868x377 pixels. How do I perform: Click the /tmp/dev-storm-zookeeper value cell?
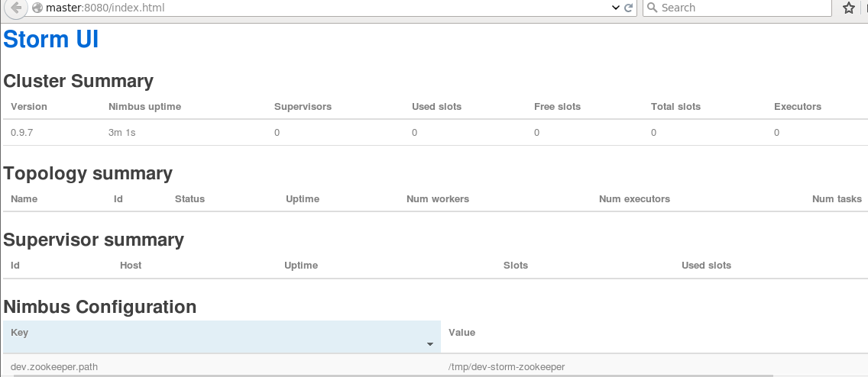click(507, 367)
